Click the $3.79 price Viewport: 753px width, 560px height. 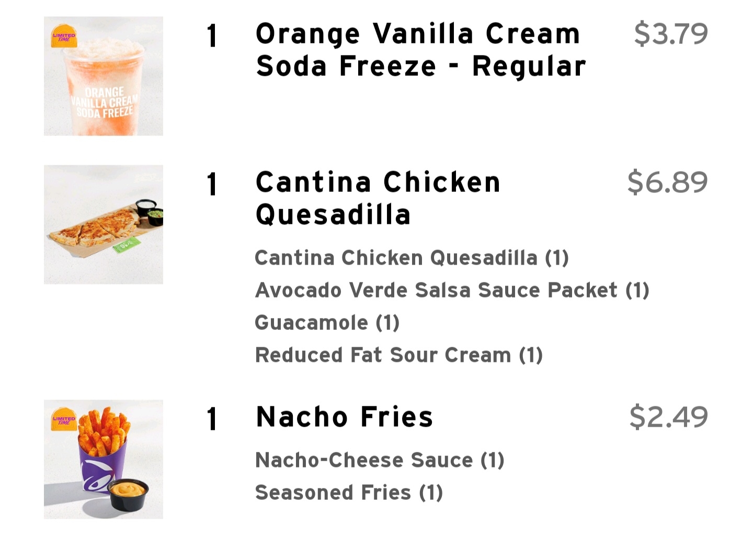coord(670,34)
